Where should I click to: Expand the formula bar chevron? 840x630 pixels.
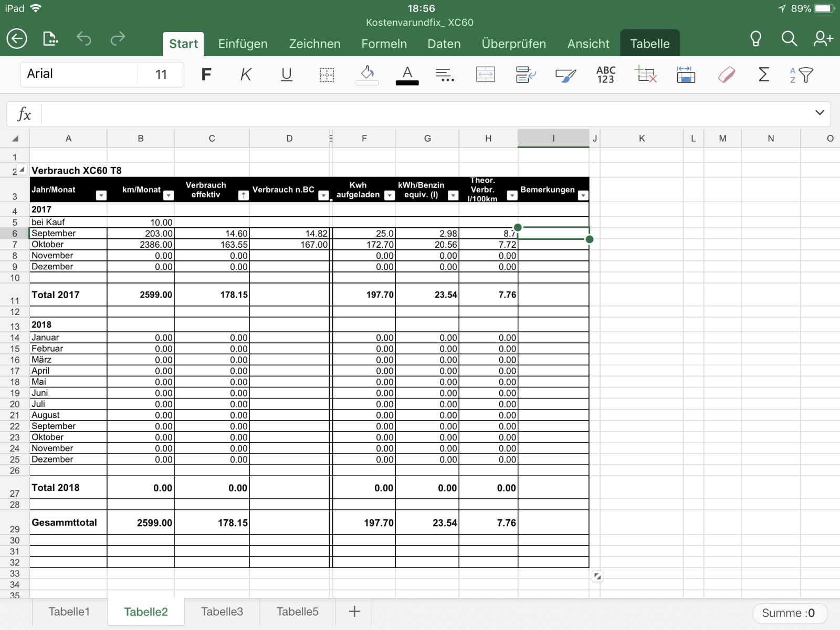(x=820, y=113)
